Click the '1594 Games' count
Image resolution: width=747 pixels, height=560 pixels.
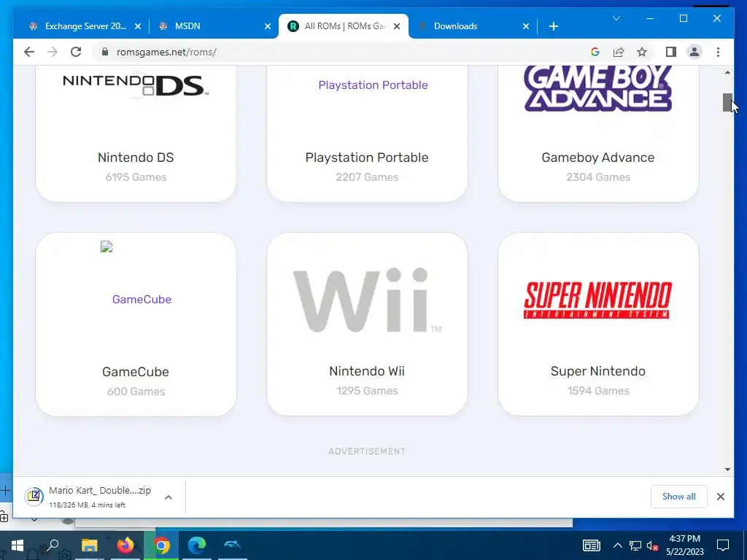[598, 391]
